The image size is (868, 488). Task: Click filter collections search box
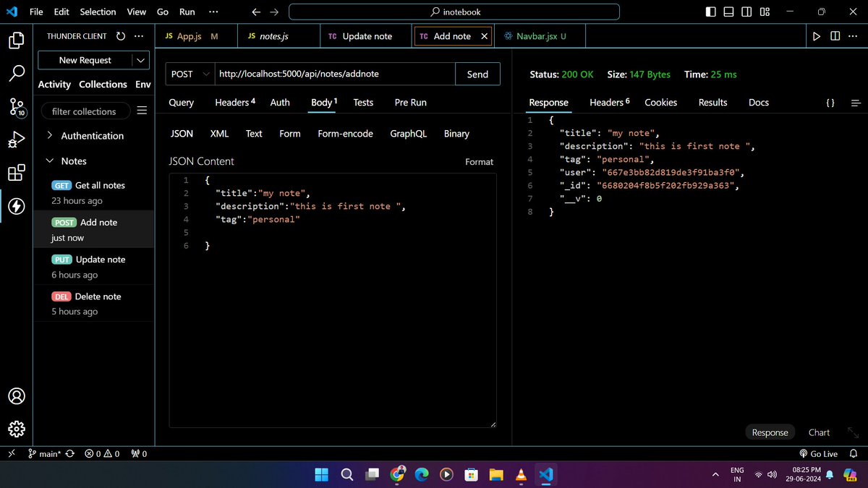pos(84,111)
